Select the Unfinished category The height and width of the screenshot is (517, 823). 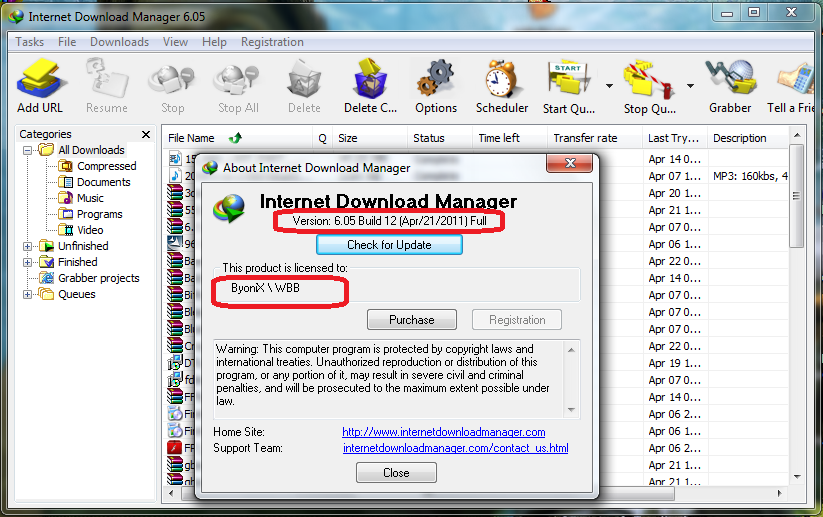[x=83, y=246]
